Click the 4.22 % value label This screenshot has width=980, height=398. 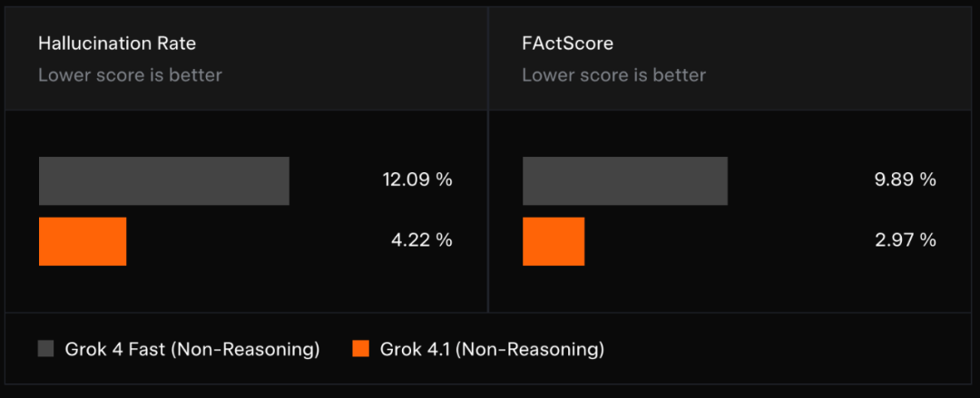point(421,240)
